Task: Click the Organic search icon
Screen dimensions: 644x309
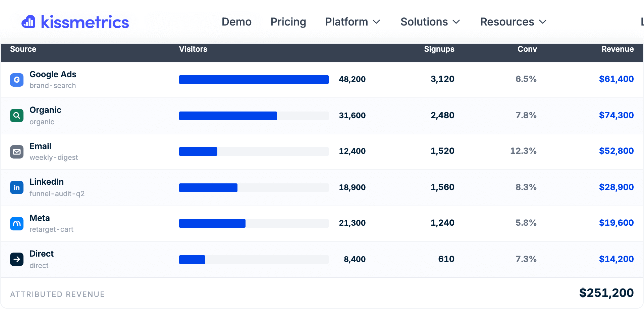Action: [x=17, y=116]
